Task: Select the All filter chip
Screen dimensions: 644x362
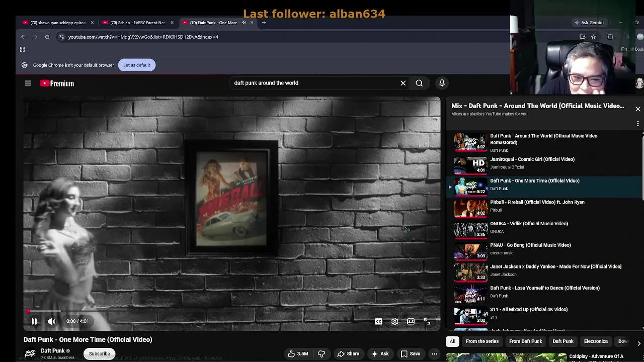Action: (x=452, y=341)
